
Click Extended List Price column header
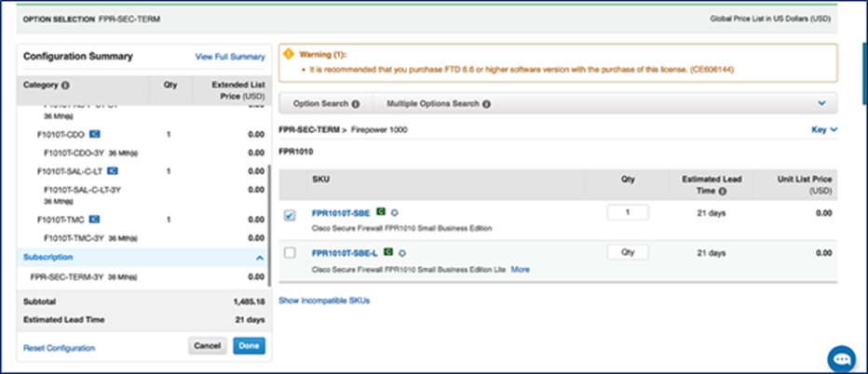pos(238,90)
